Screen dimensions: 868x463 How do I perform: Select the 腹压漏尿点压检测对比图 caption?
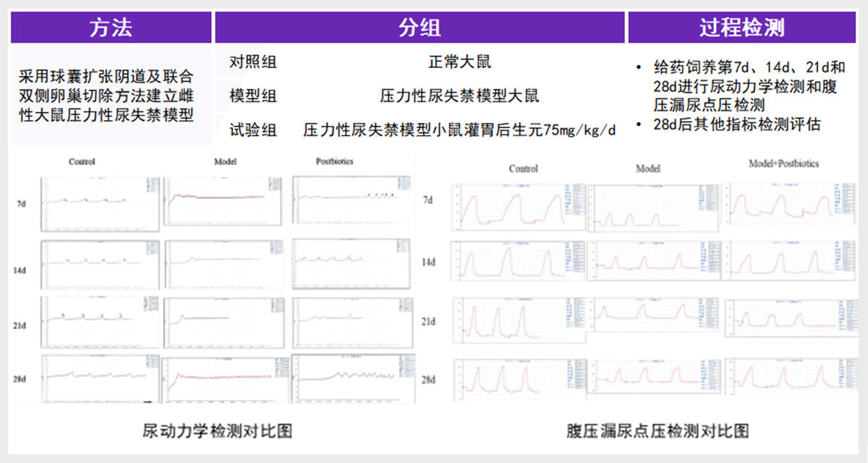(658, 431)
